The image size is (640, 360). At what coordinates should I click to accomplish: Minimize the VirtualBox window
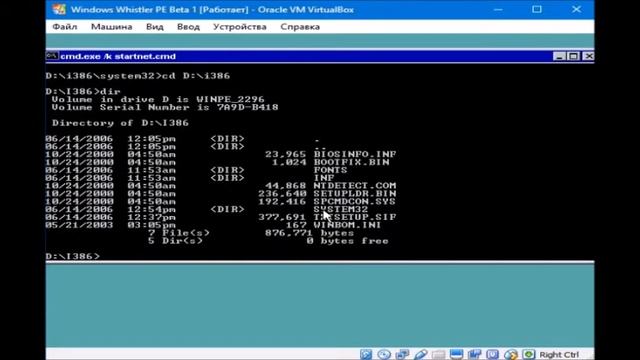click(498, 9)
